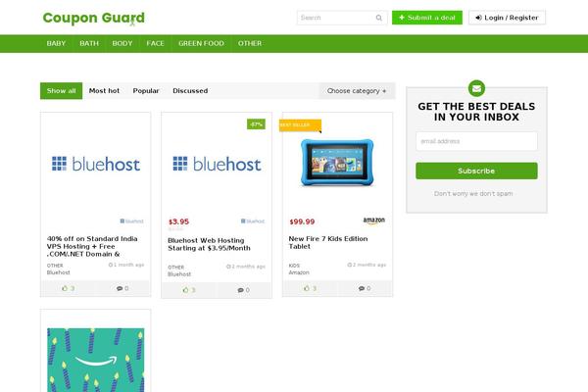Screen dimensions: 588x392
Task: Open the bluehost image of the $3.95 hosting deal
Action: pyautogui.click(x=217, y=165)
